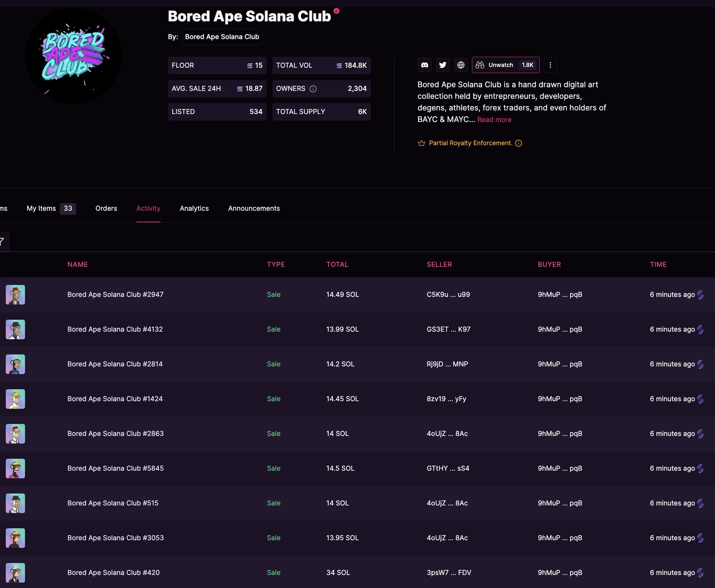The height and width of the screenshot is (588, 715).
Task: Open the Twitter link icon
Action: (x=443, y=65)
